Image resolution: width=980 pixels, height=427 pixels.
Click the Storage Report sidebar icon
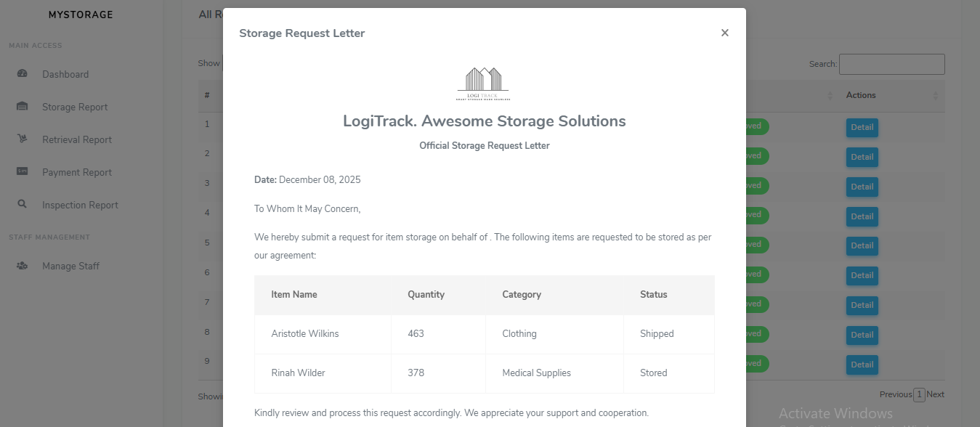(x=22, y=107)
